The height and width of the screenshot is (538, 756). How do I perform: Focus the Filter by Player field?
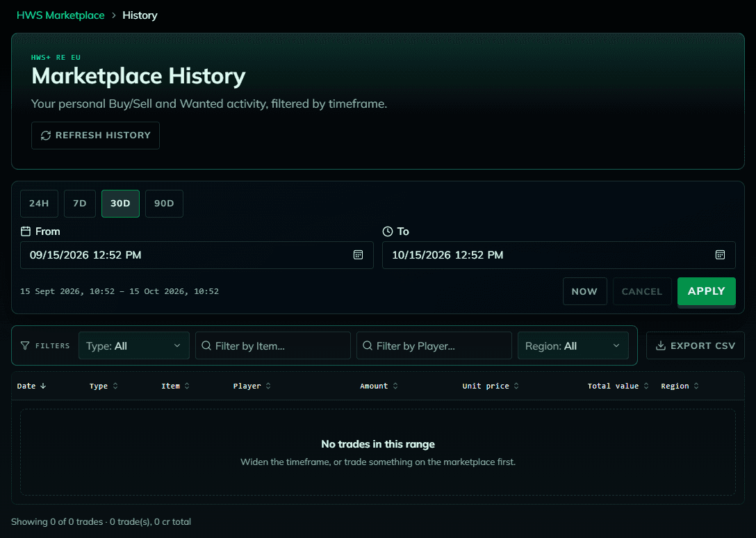tap(434, 345)
